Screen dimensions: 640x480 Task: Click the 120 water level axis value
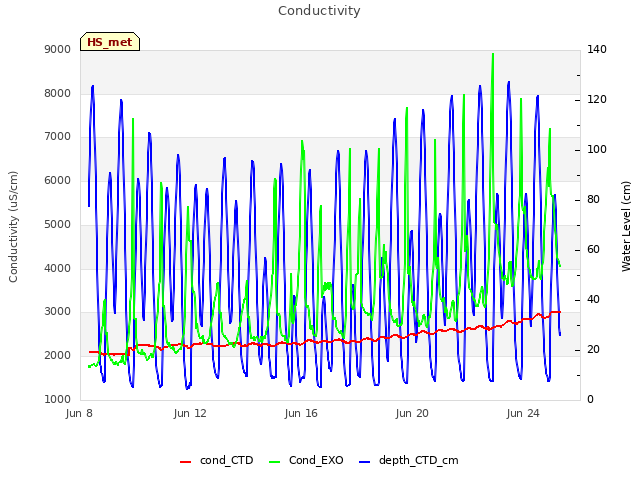(x=597, y=100)
